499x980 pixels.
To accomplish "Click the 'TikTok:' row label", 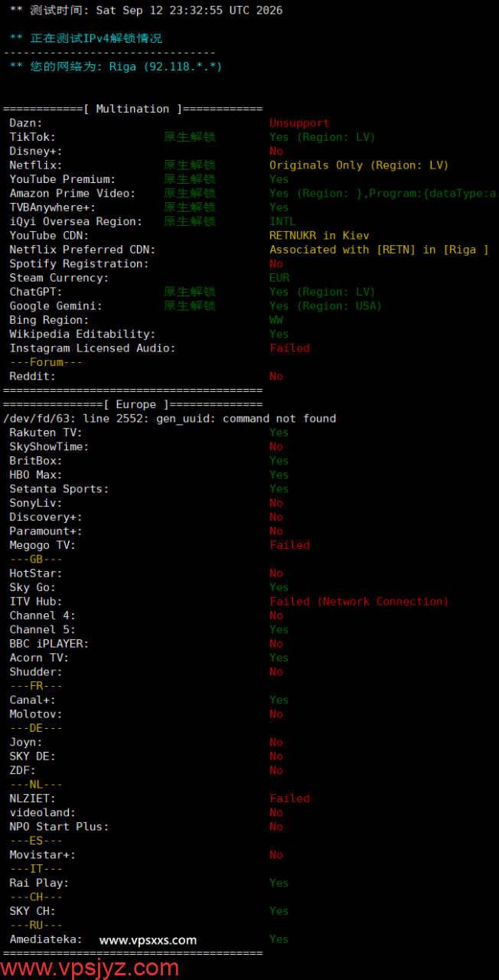I will tap(33, 137).
